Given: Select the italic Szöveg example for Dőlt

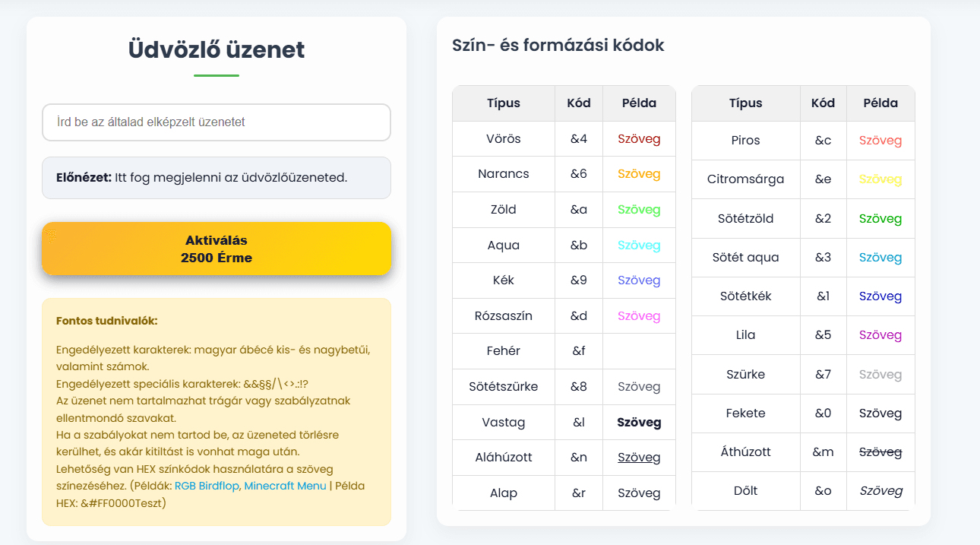Looking at the screenshot, I should (880, 491).
